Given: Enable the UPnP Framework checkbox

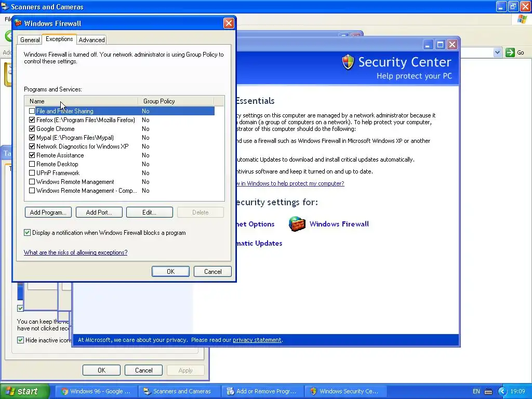Looking at the screenshot, I should tap(32, 172).
